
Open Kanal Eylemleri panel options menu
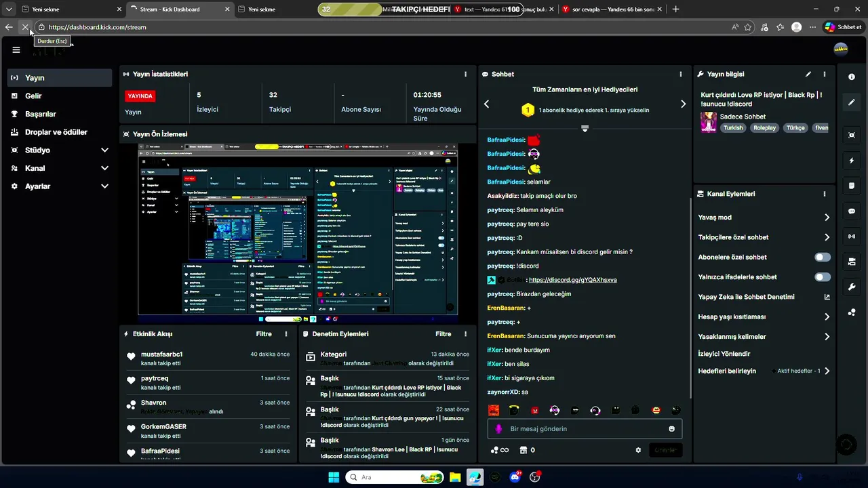coord(825,194)
